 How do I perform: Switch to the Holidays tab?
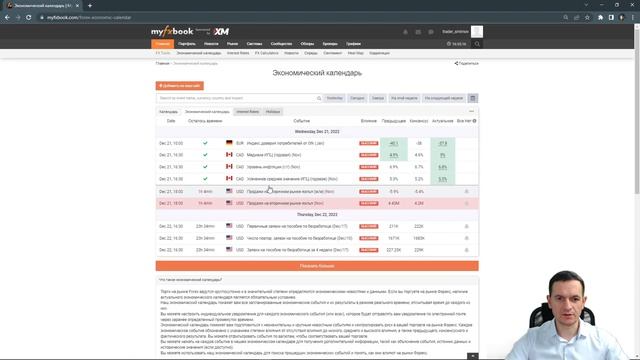click(273, 112)
